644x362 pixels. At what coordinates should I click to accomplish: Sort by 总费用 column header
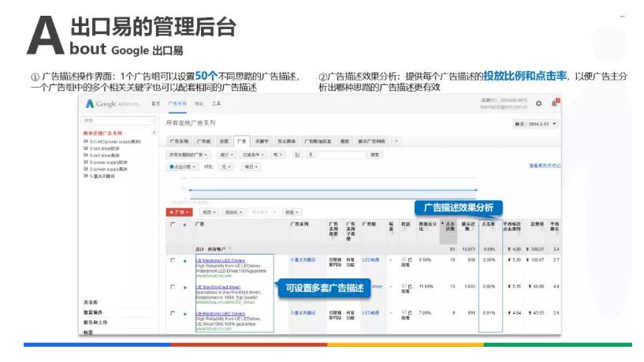tap(538, 224)
